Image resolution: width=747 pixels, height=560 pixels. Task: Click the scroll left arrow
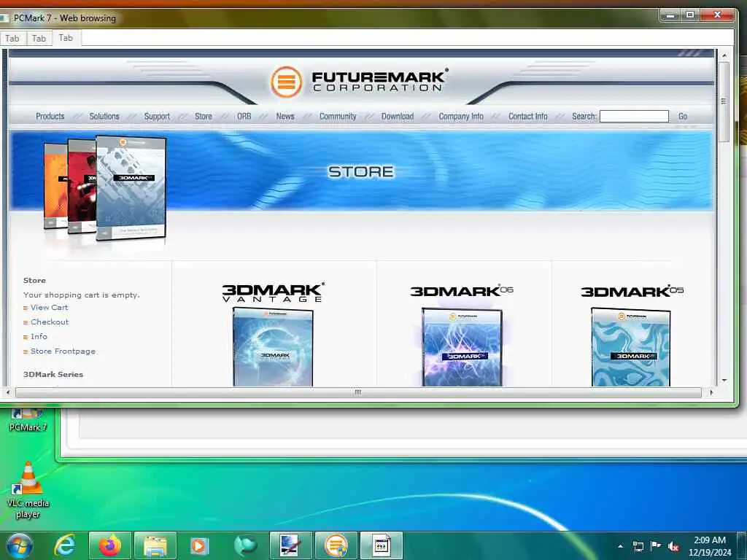[x=7, y=392]
